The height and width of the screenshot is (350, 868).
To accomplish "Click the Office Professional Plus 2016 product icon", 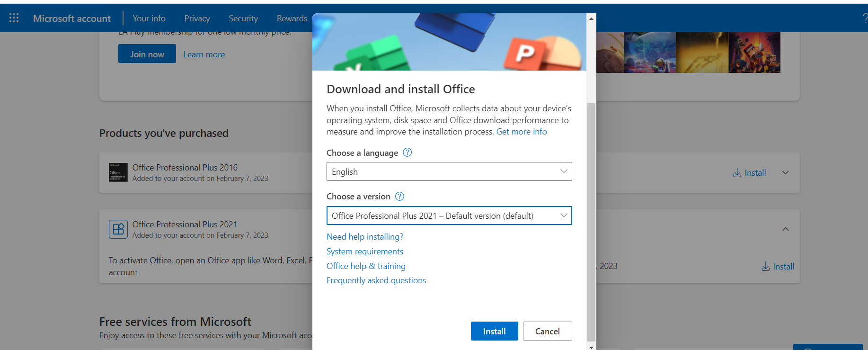I will [x=118, y=172].
